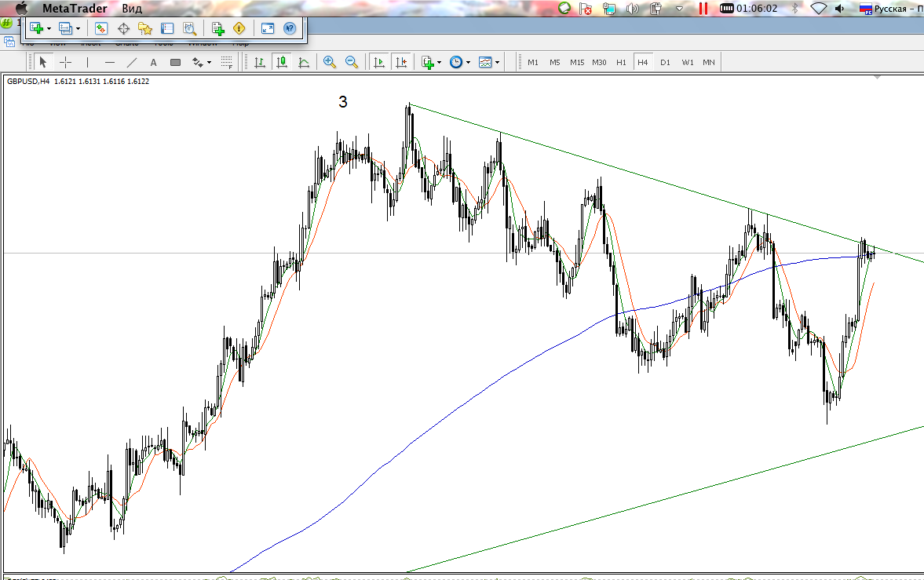Image resolution: width=924 pixels, height=580 pixels.
Task: Click the chart window icon left of the menu
Action: point(9,42)
